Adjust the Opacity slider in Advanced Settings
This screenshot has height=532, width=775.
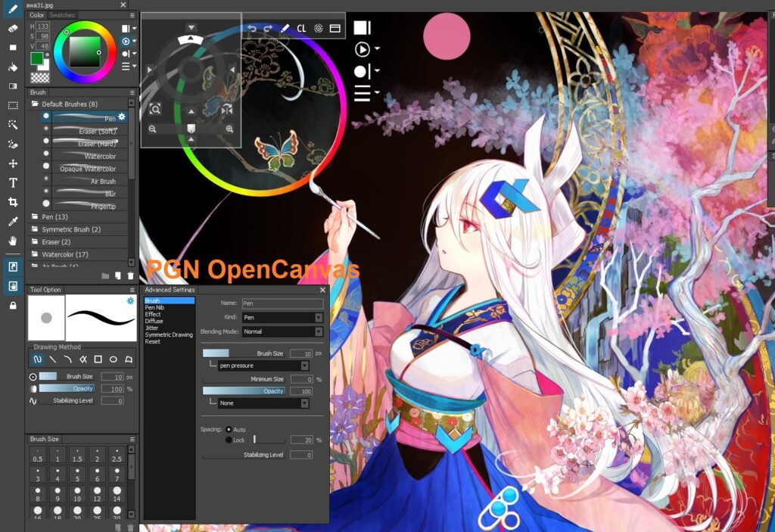pos(244,391)
